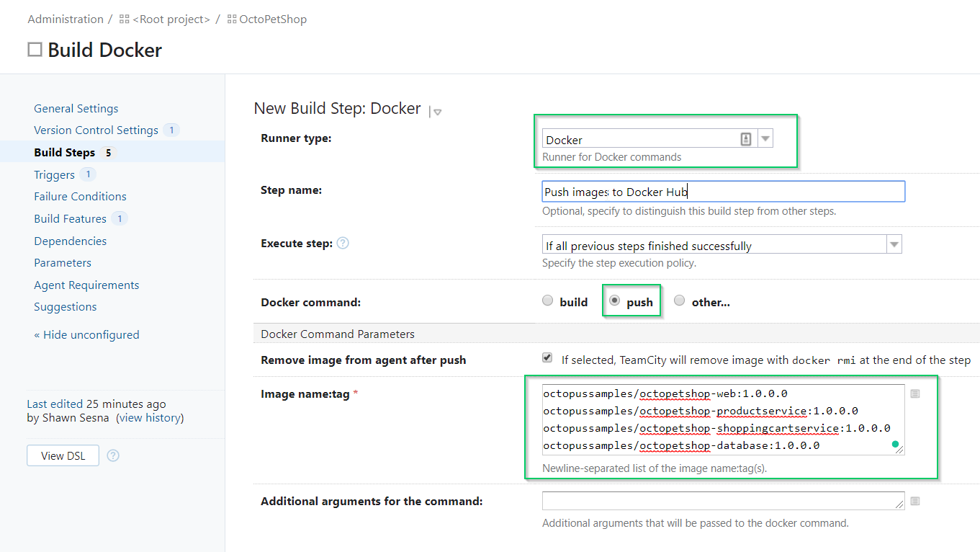Viewport: 980px width, 552px height.
Task: Click the OctoPetShop project icon in breadcrumb
Action: point(232,19)
